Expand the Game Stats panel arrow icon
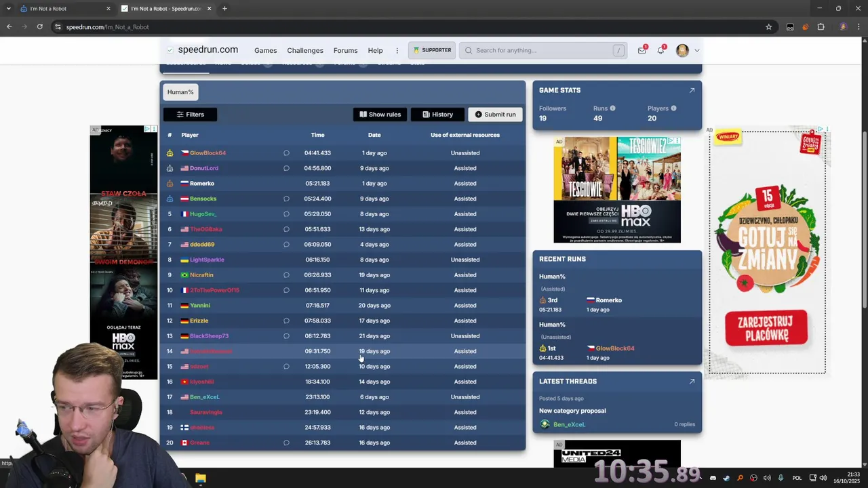Image resolution: width=868 pixels, height=488 pixels. coord(692,90)
